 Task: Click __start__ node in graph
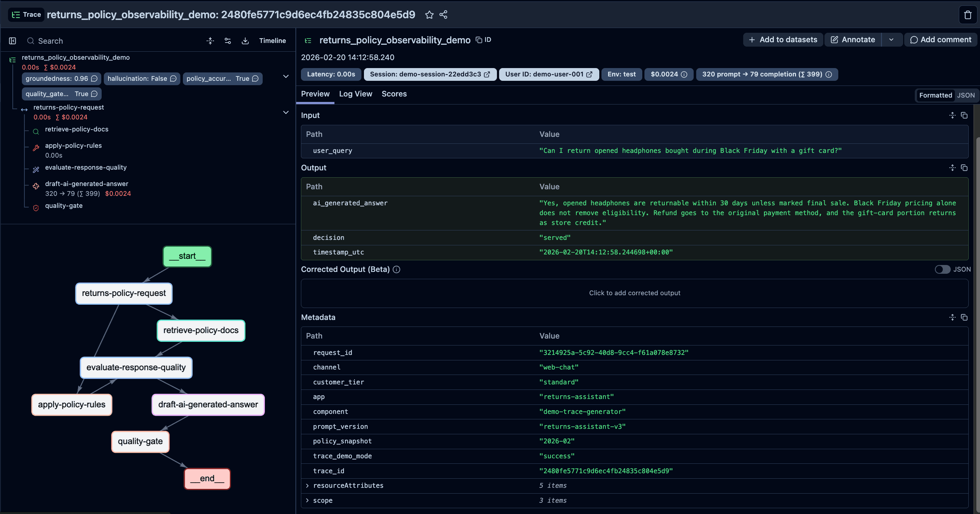click(x=187, y=256)
